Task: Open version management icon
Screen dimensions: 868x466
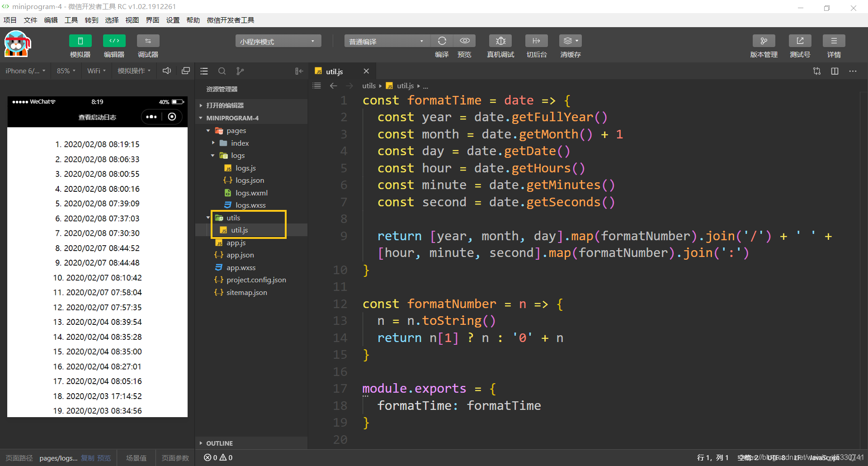Action: coord(764,41)
